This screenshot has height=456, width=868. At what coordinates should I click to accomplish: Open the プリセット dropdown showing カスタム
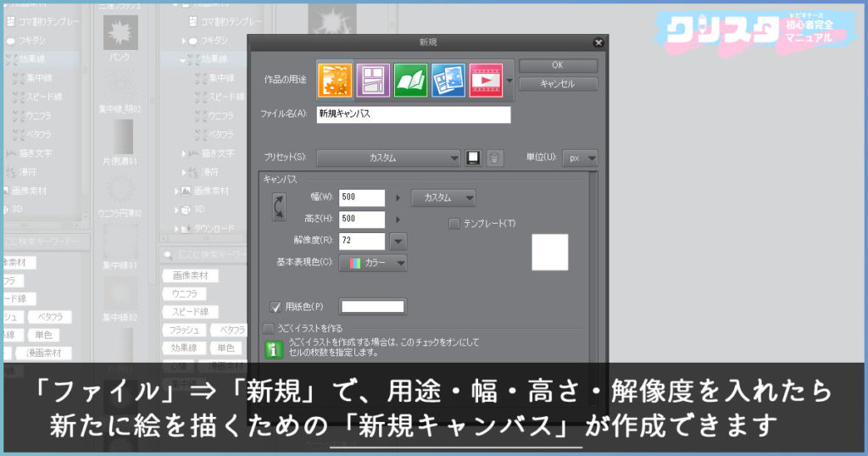point(388,158)
